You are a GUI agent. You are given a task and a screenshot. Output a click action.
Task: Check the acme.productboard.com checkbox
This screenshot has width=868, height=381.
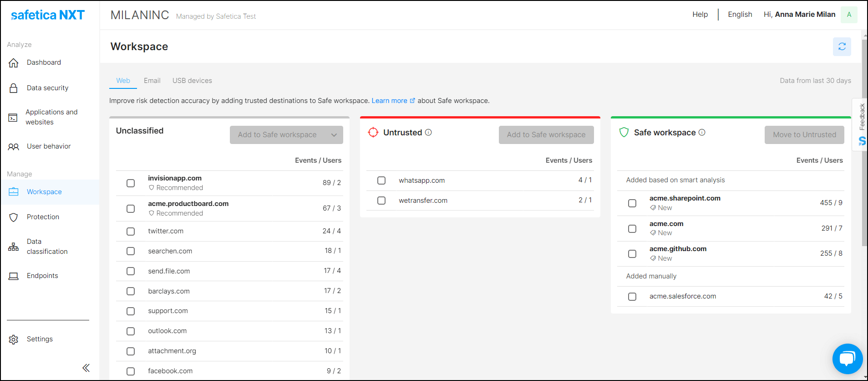coord(131,209)
